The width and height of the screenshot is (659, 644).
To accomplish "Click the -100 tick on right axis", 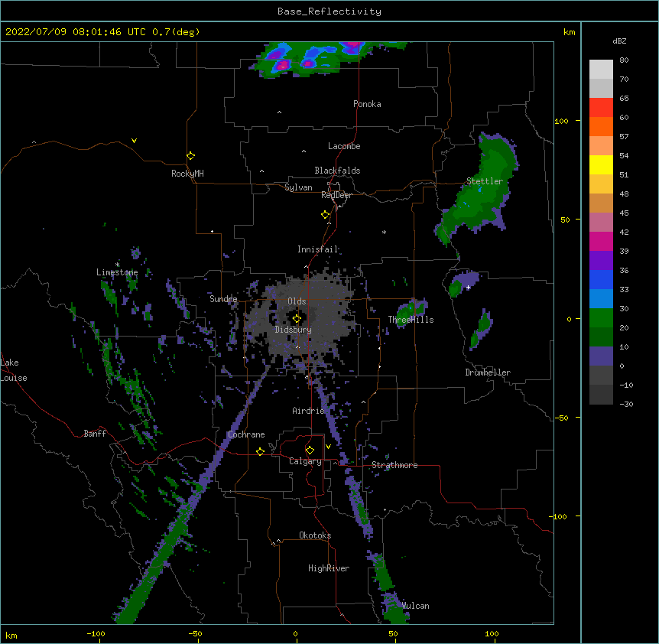I will (559, 516).
